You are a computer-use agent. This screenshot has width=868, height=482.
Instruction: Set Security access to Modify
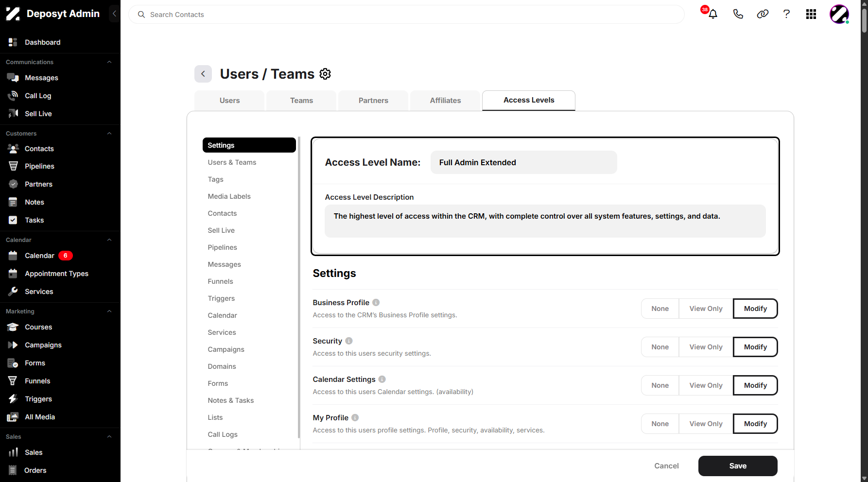pos(755,347)
